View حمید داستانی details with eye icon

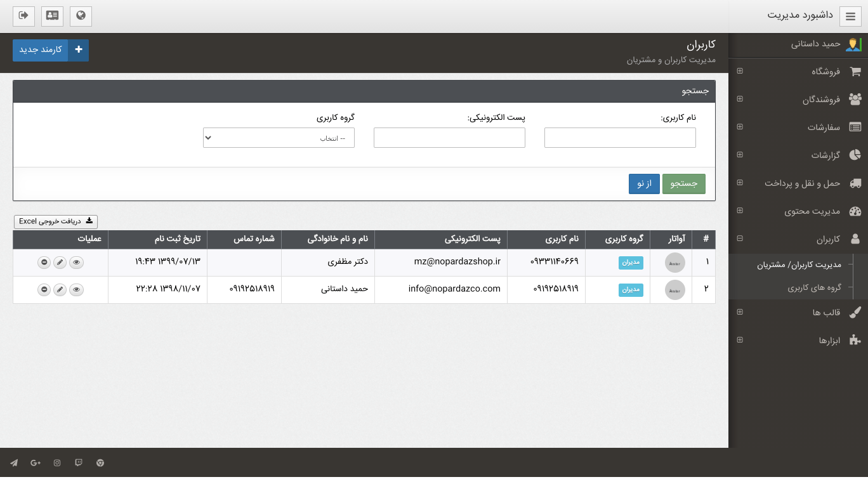(76, 290)
